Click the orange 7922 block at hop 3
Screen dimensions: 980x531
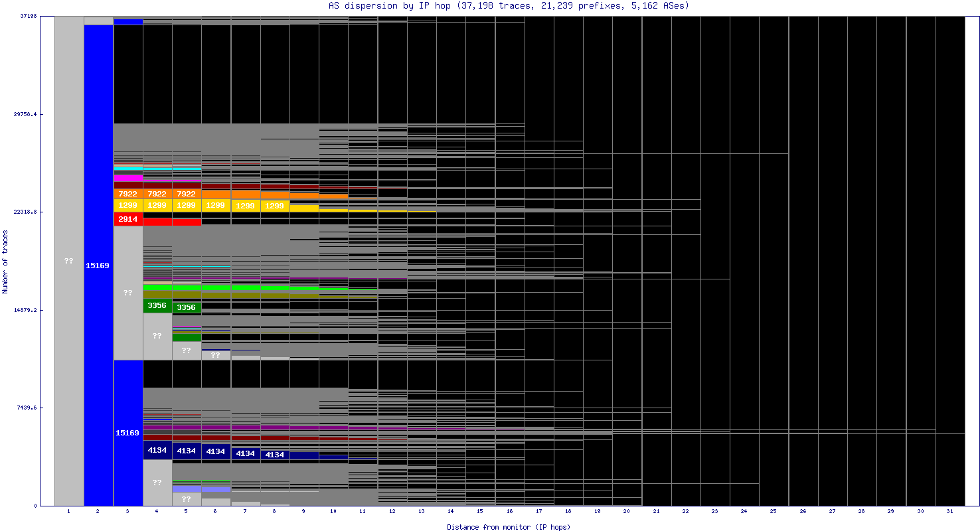[127, 194]
